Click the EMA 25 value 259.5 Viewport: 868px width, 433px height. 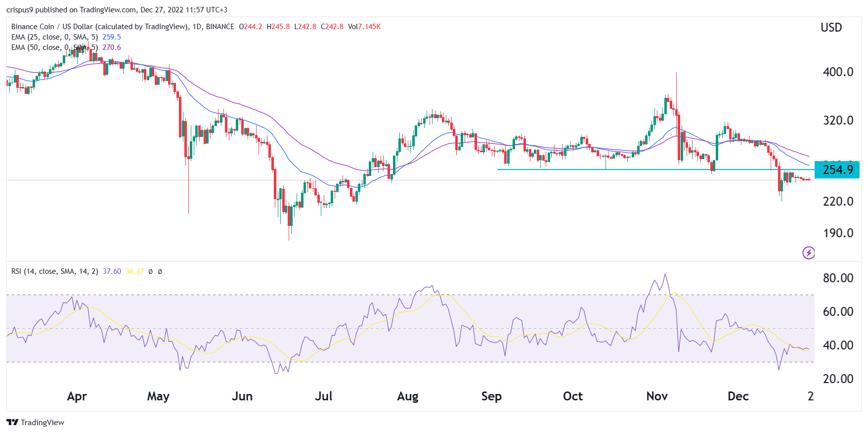(x=112, y=37)
